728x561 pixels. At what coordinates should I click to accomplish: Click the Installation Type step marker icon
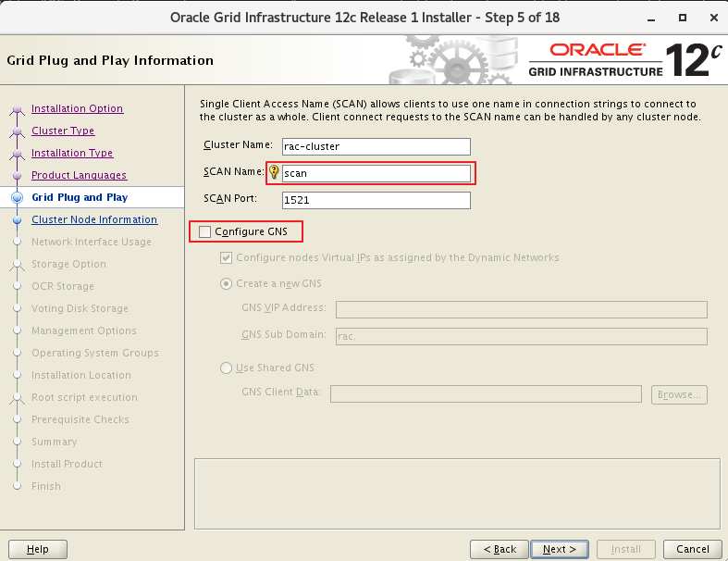point(18,155)
